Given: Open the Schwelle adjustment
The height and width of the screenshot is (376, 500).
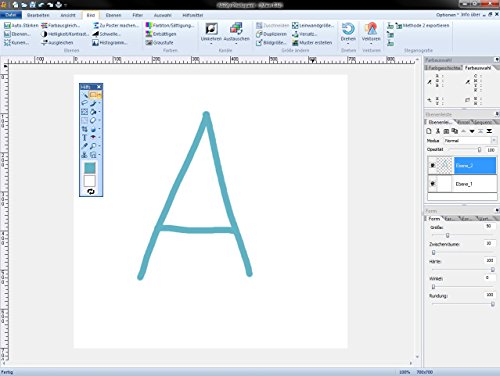Looking at the screenshot, I should pos(106,34).
